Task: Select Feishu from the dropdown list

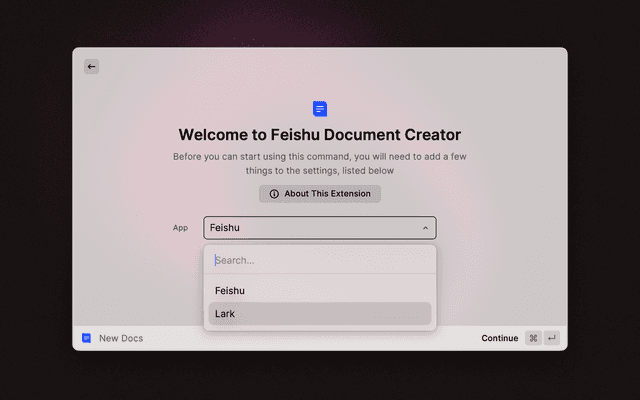Action: [x=230, y=290]
